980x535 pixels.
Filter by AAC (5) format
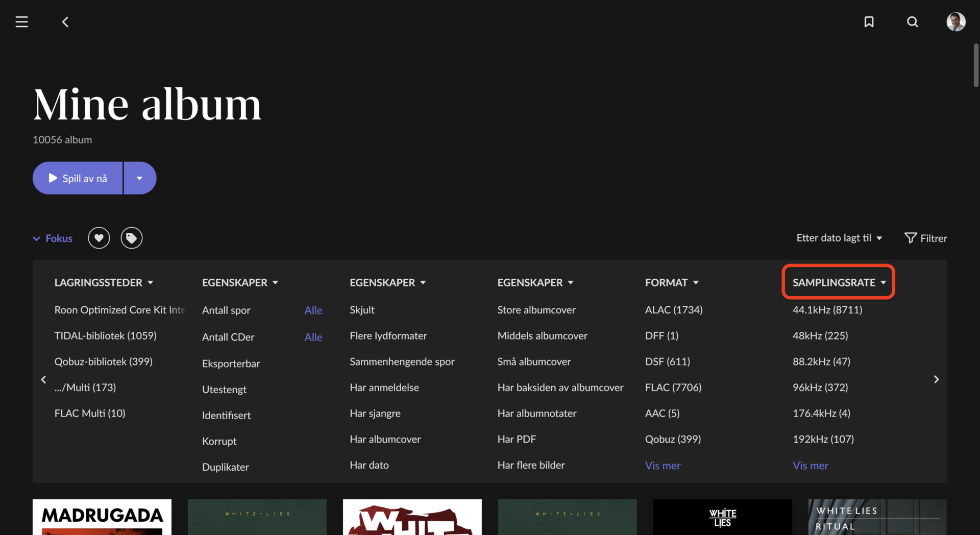663,414
